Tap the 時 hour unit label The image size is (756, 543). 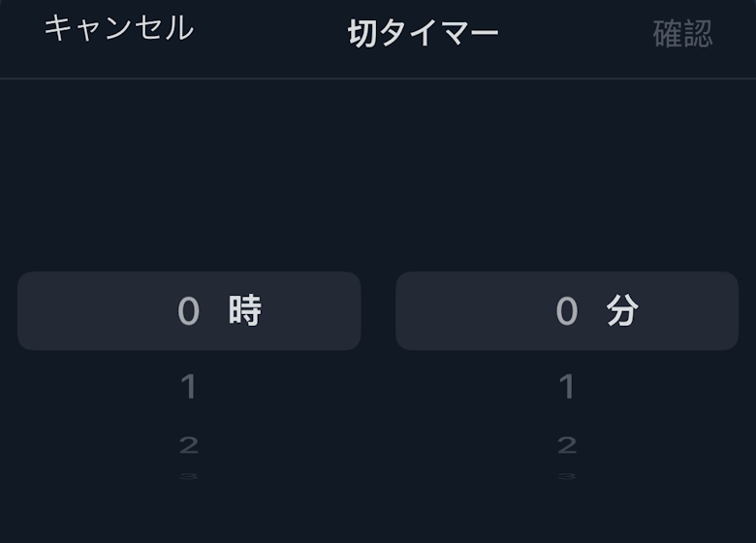pyautogui.click(x=245, y=311)
